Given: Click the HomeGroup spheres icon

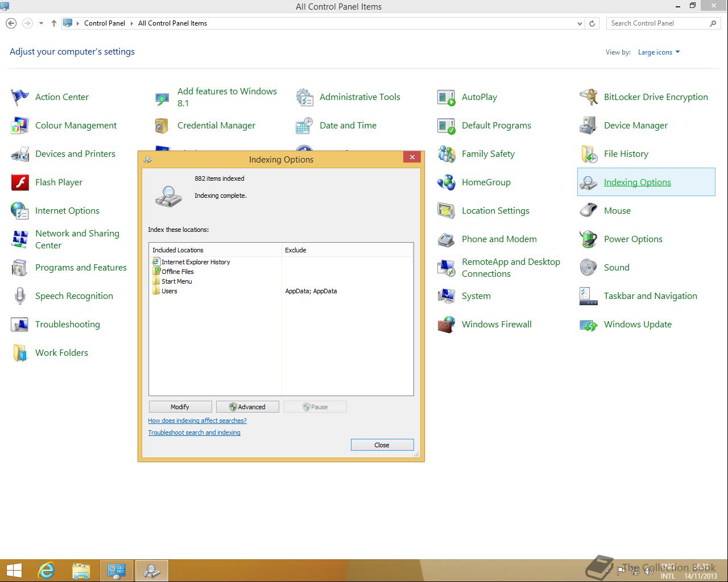Looking at the screenshot, I should tap(446, 182).
